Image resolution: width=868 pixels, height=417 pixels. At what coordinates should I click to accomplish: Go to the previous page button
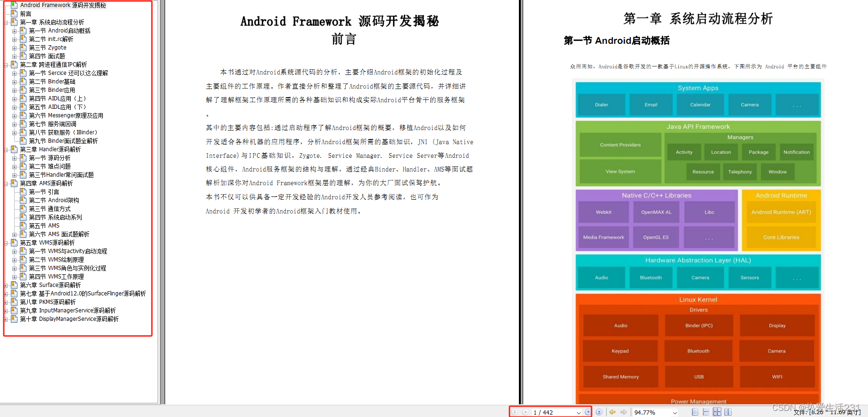click(x=525, y=412)
